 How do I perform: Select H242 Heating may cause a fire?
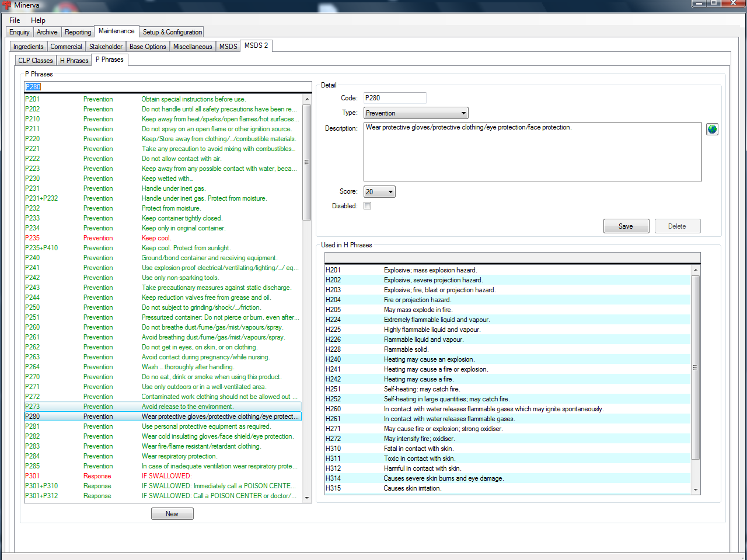(508, 379)
